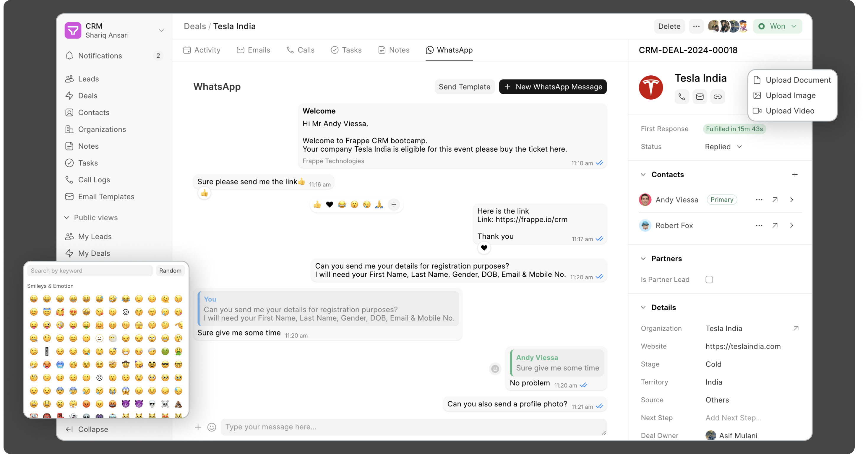The width and height of the screenshot is (868, 454).
Task: Switch to the Notes tab
Action: pos(394,50)
